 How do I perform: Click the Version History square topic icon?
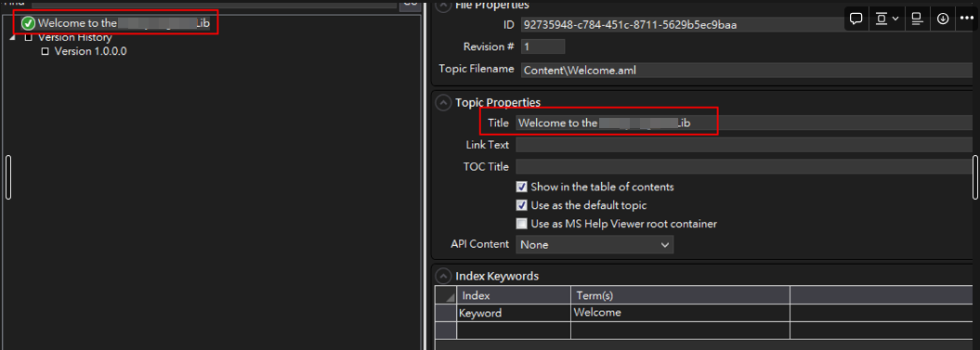pyautogui.click(x=28, y=37)
